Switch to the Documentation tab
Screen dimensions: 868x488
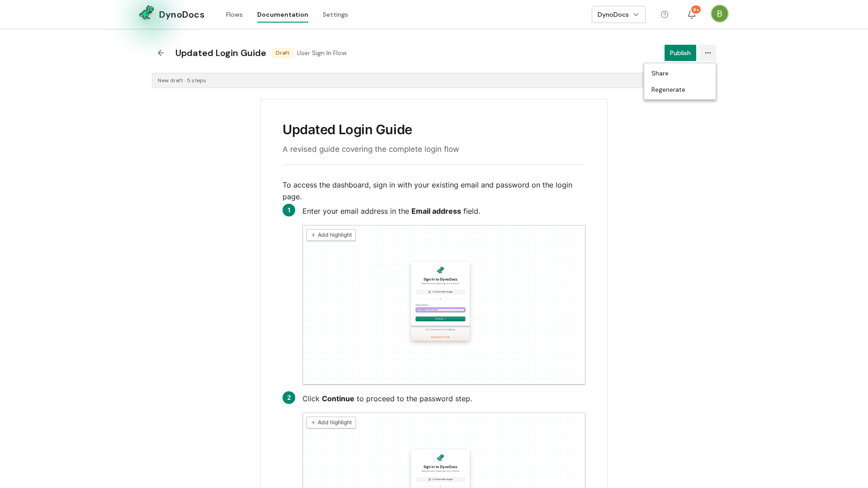click(283, 14)
